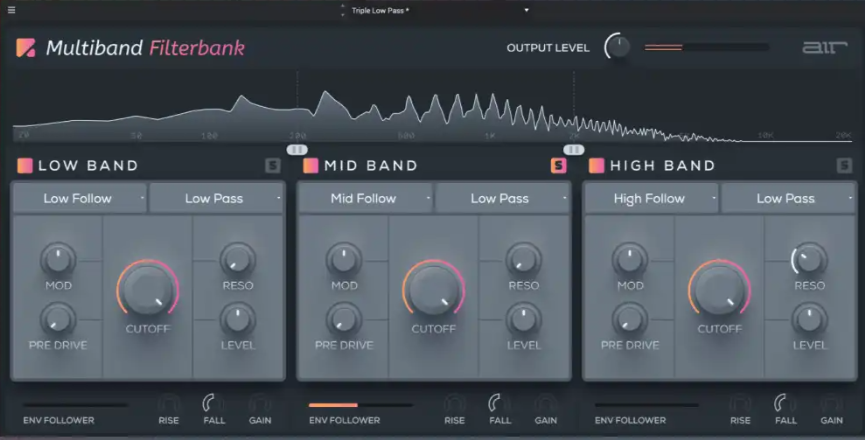
Task: Click the Mid Band CUTOFF knob
Action: coord(434,289)
